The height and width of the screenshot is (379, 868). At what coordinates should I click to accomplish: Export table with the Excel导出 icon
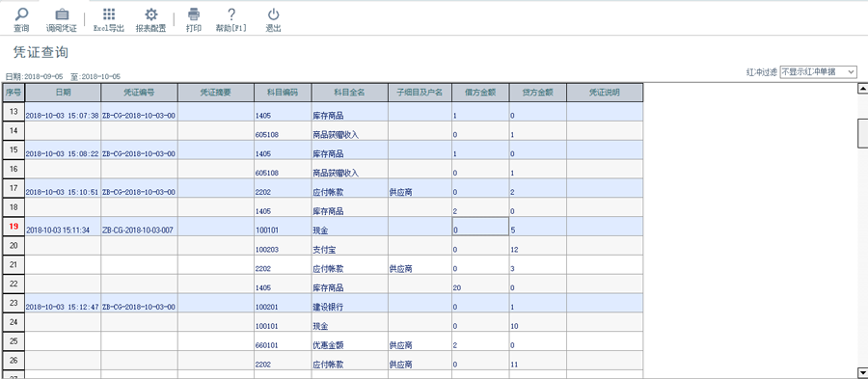point(109,14)
